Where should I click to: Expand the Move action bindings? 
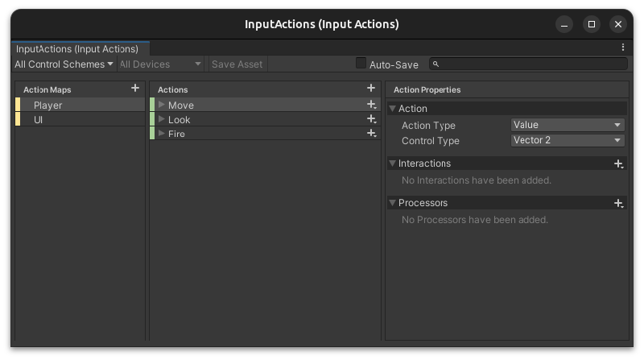162,105
